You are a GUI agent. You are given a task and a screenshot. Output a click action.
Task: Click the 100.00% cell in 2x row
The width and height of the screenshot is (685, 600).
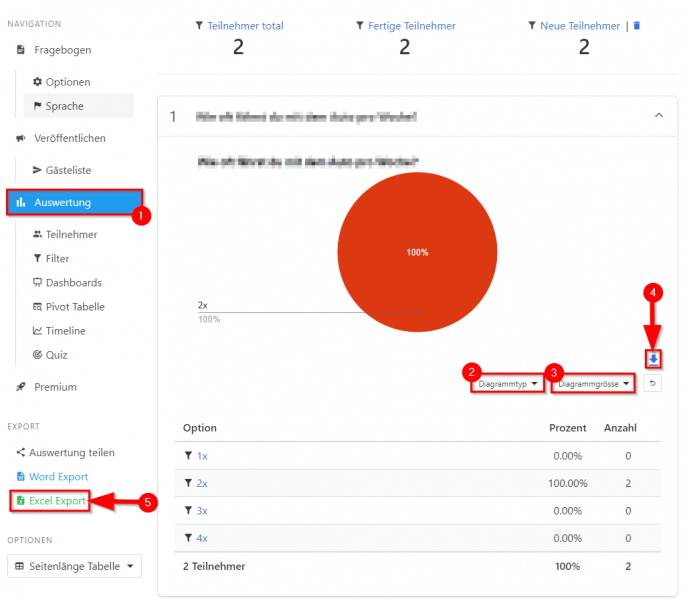pos(567,483)
